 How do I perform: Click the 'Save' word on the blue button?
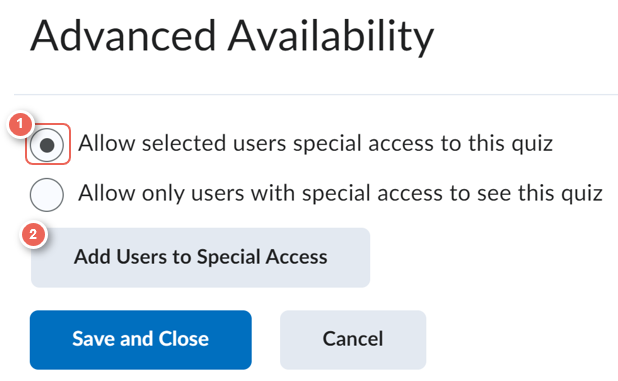click(94, 339)
